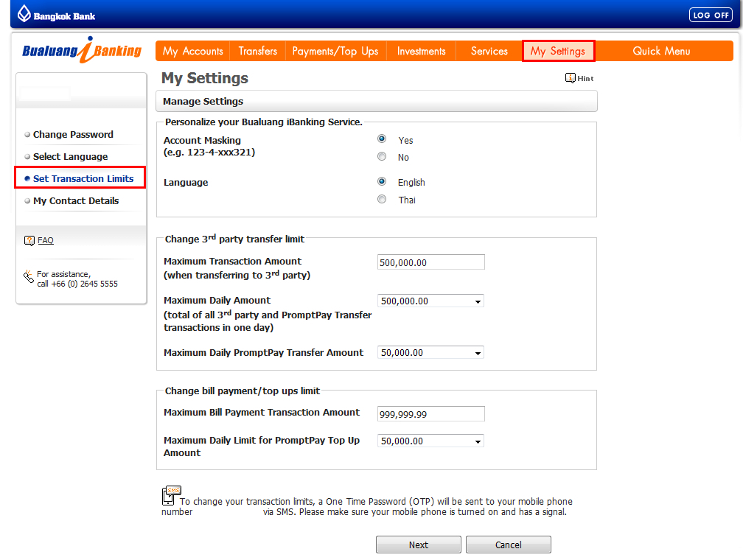The width and height of the screenshot is (743, 560).
Task: Go to Payments/Top Ups tab
Action: pos(335,51)
